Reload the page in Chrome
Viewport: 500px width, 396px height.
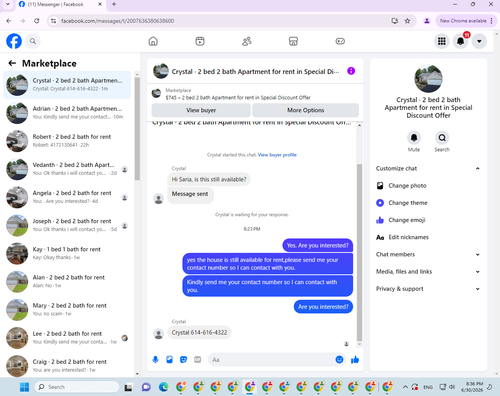click(37, 21)
